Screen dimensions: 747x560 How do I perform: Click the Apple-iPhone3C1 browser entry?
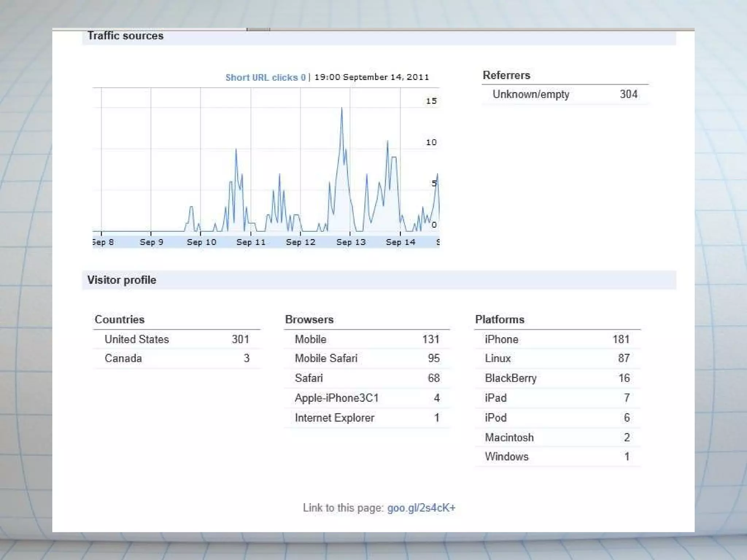coord(336,398)
